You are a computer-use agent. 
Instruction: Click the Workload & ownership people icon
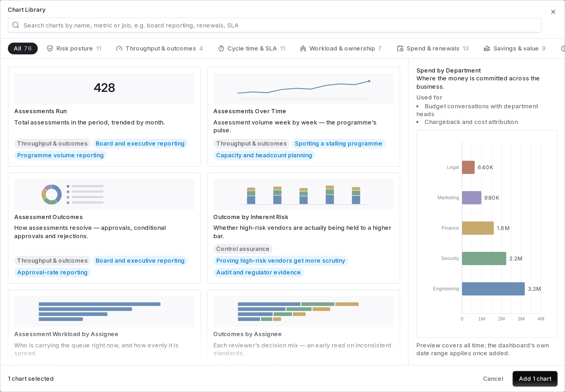(x=303, y=49)
